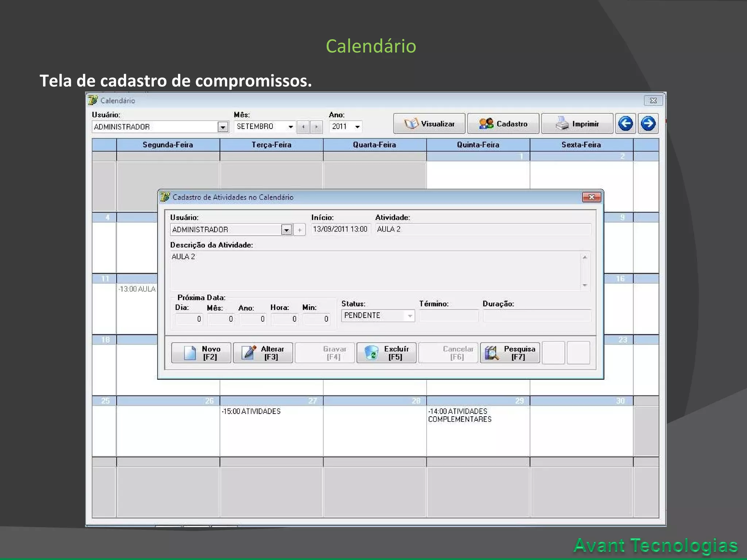Click the Alterar [F3] button
The width and height of the screenshot is (747, 560).
point(263,353)
